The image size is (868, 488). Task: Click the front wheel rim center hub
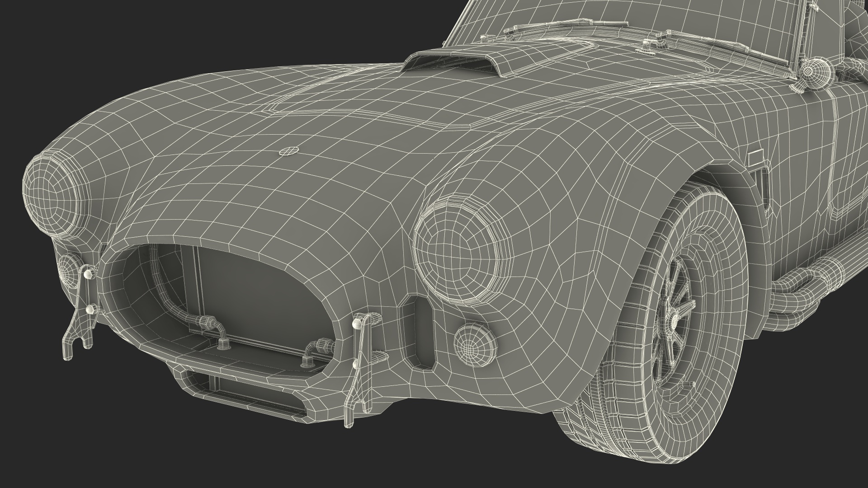coord(674,322)
